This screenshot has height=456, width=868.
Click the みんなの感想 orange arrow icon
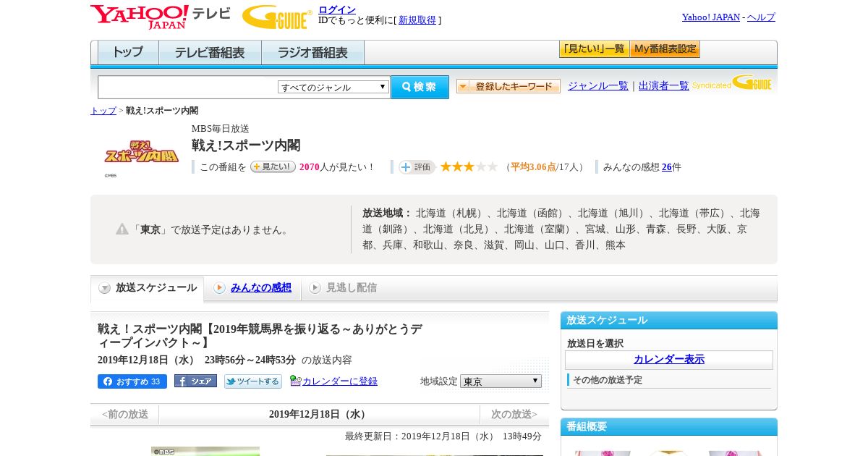pyautogui.click(x=219, y=288)
